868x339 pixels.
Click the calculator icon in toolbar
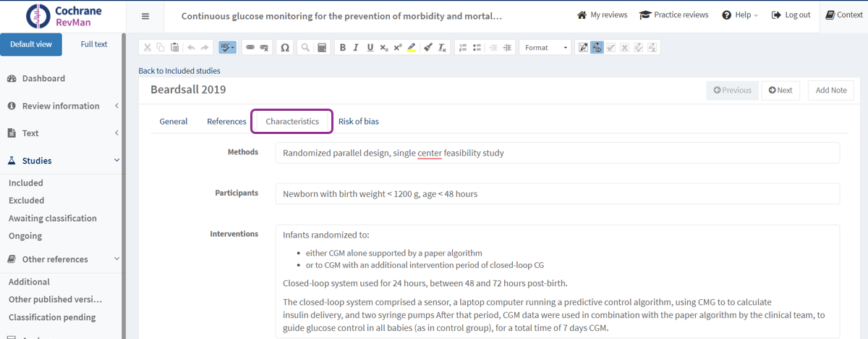(322, 48)
